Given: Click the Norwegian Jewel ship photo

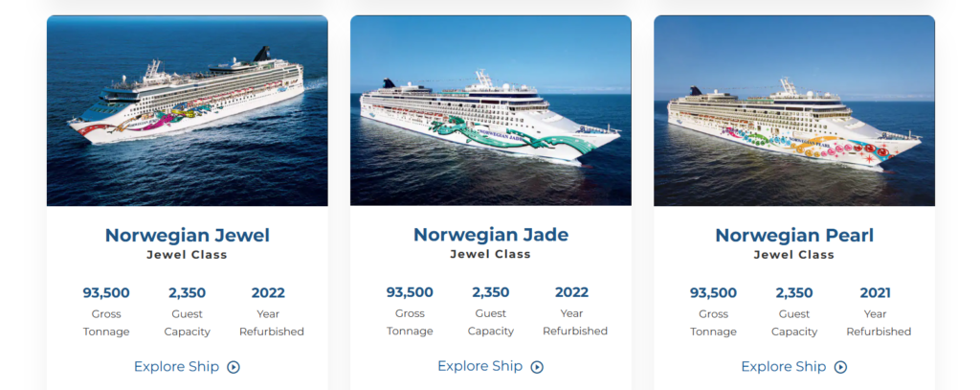Looking at the screenshot, I should [x=188, y=110].
